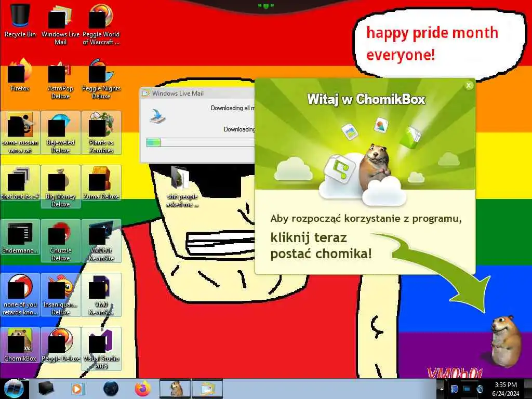Image resolution: width=532 pixels, height=399 pixels.
Task: Select the Insaniquarium Deluxe desktop icon
Action: click(x=60, y=295)
